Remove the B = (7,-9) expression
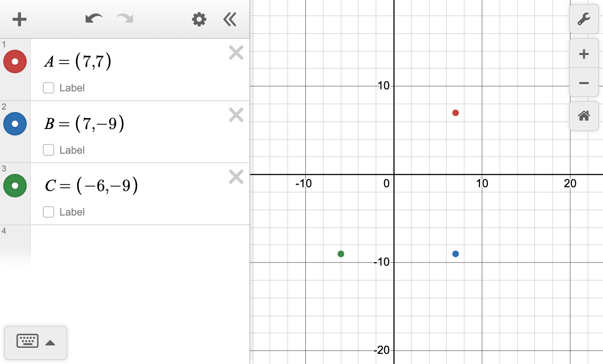 (x=236, y=115)
